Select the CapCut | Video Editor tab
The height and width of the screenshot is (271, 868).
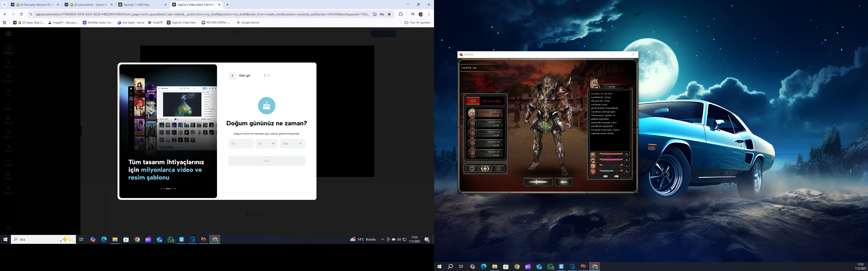[196, 5]
